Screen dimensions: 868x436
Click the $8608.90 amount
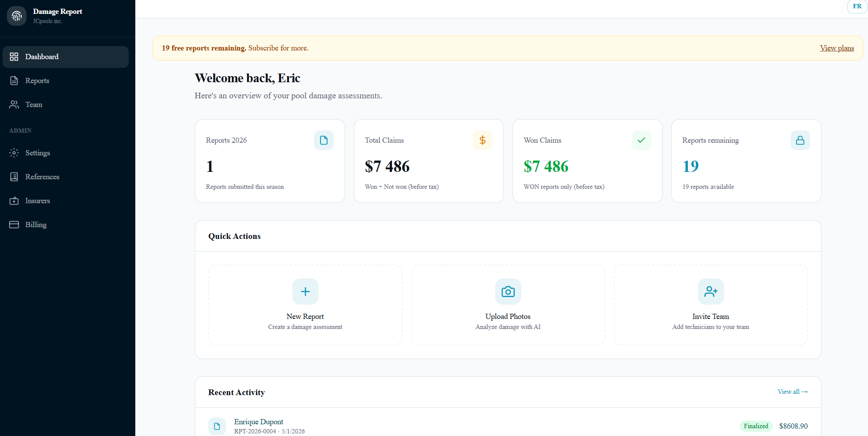coord(793,426)
